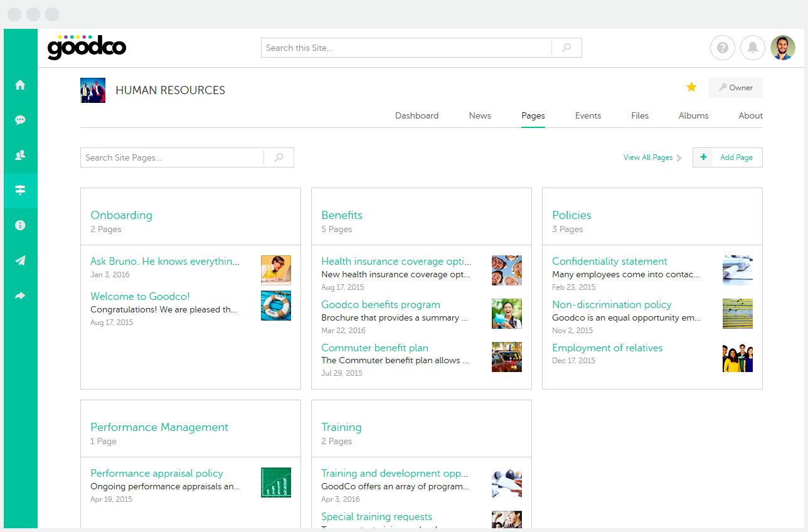Open your profile avatar picture

[783, 47]
